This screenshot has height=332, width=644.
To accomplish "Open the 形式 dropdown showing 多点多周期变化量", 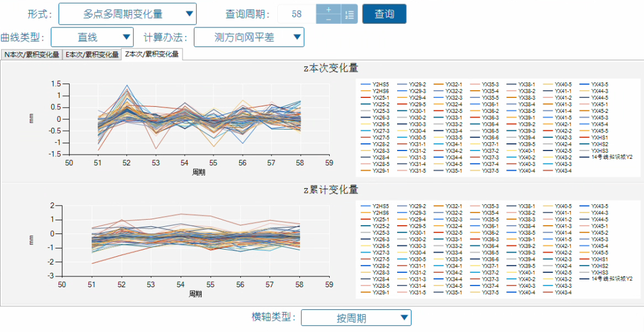I will point(128,14).
